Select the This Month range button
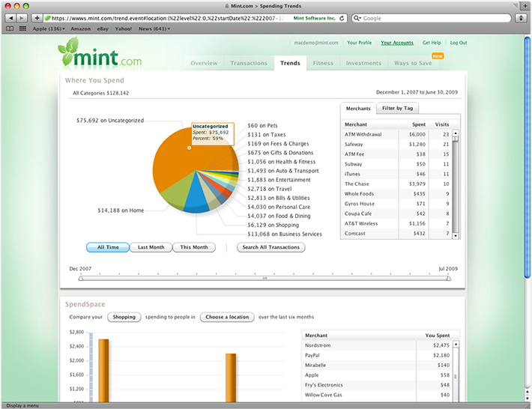The width and height of the screenshot is (532, 409). pos(194,247)
